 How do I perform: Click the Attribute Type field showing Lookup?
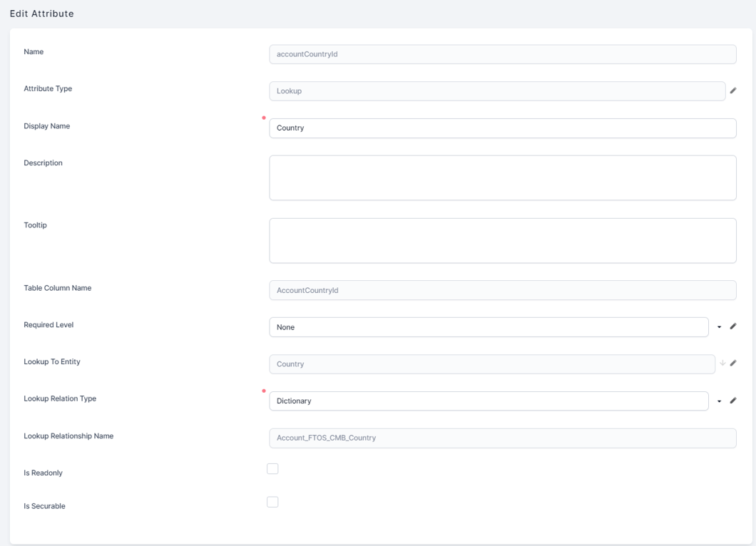497,91
